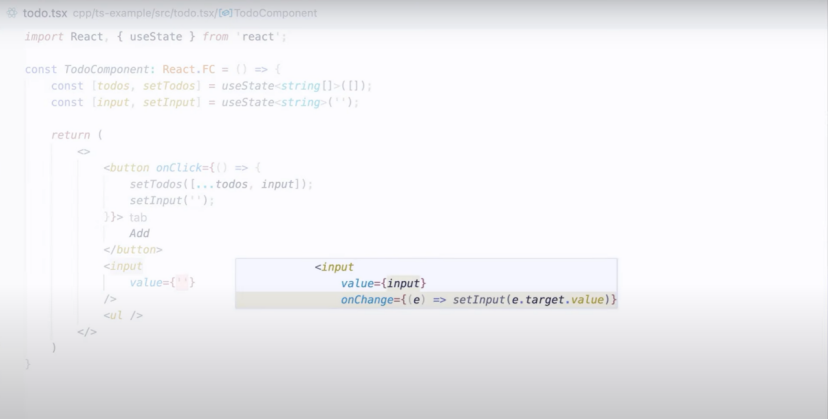Click the <ul /> element
Viewport: 828px width, 419px height.
tap(123, 315)
